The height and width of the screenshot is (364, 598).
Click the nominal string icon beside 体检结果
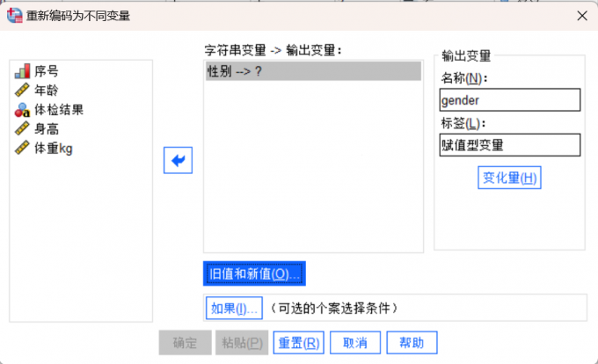[22, 110]
